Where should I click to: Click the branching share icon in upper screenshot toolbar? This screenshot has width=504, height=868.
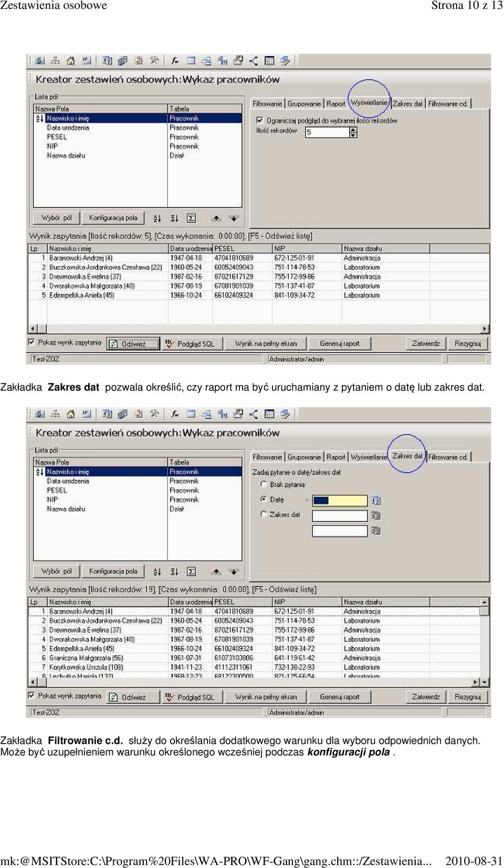point(254,61)
